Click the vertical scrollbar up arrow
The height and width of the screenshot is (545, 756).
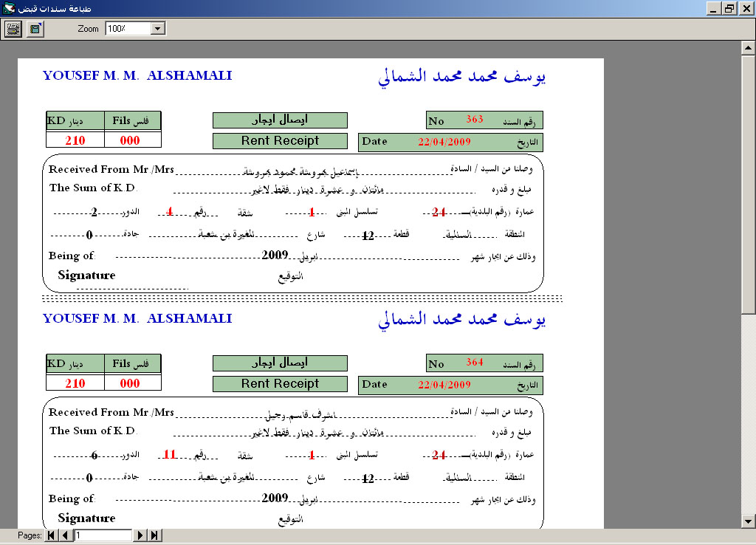(747, 48)
